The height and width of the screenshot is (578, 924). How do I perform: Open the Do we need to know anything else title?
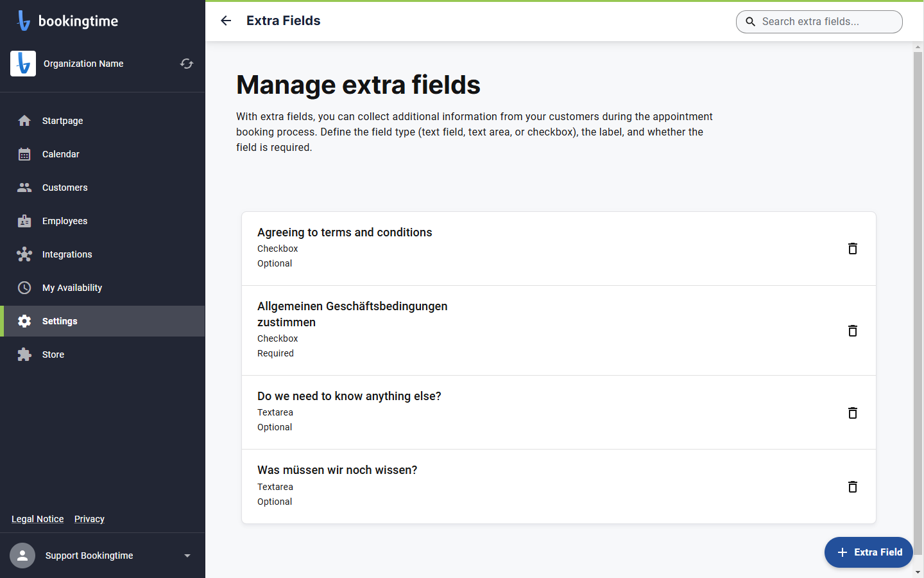[x=349, y=396]
